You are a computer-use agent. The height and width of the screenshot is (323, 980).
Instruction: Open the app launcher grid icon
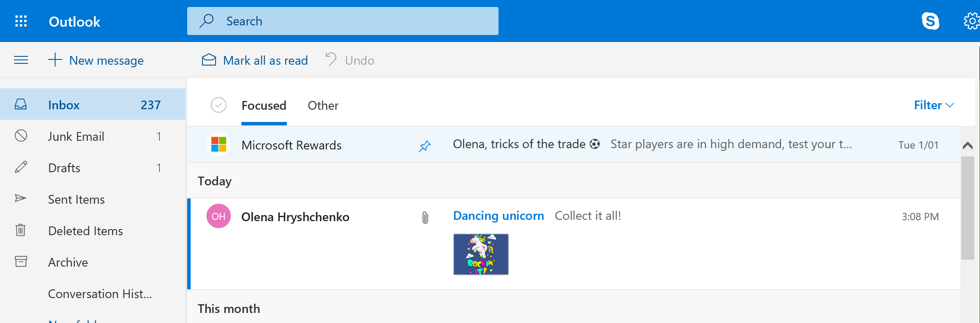coord(21,21)
